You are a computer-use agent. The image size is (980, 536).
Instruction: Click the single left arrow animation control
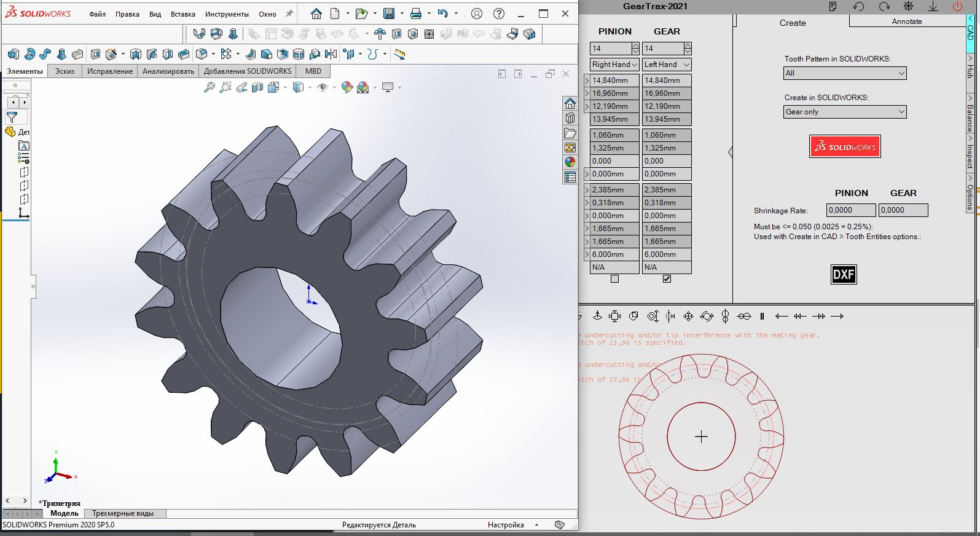click(x=782, y=316)
